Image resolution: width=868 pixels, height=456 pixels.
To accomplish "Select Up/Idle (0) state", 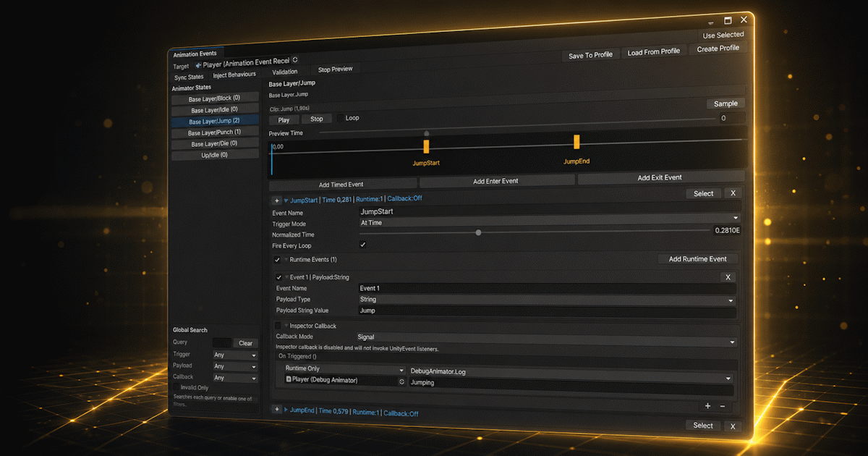I will [x=215, y=155].
